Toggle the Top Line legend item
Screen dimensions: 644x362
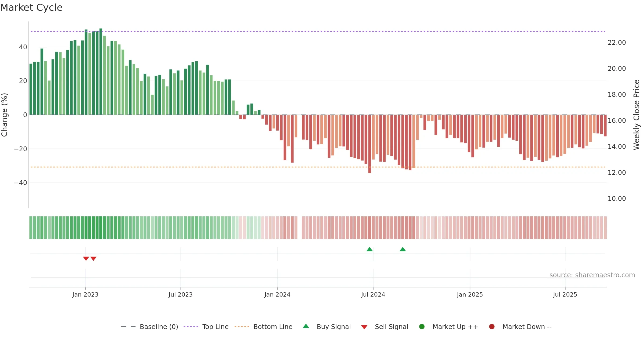pyautogui.click(x=206, y=327)
